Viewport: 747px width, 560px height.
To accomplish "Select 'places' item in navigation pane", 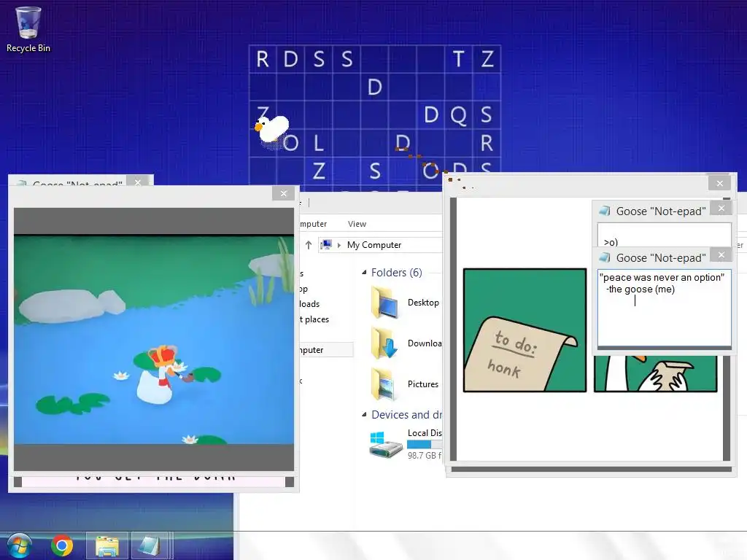I will tap(314, 319).
